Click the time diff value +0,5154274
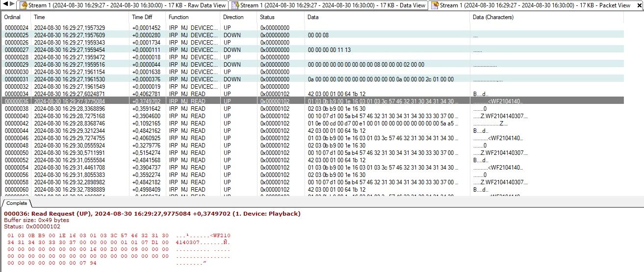The width and height of the screenshot is (644, 272). coord(146,153)
